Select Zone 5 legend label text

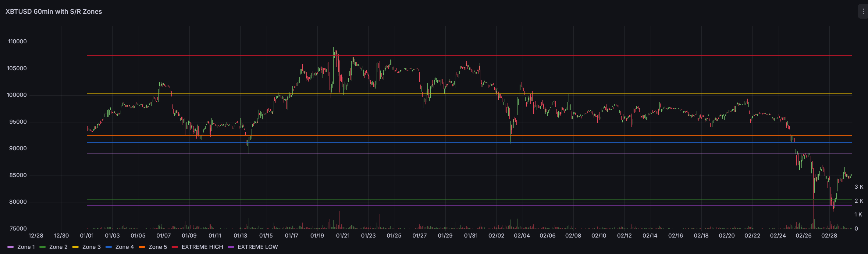pos(158,247)
